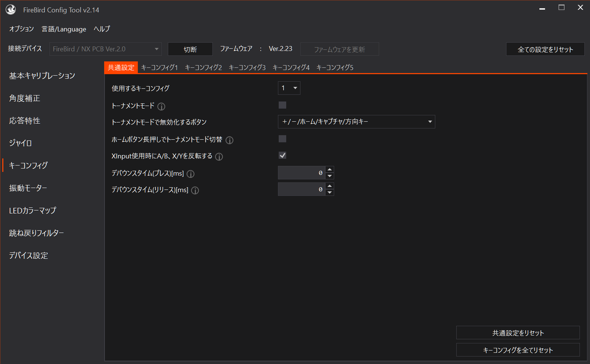Enable the トーナメントモード checkbox

click(282, 105)
